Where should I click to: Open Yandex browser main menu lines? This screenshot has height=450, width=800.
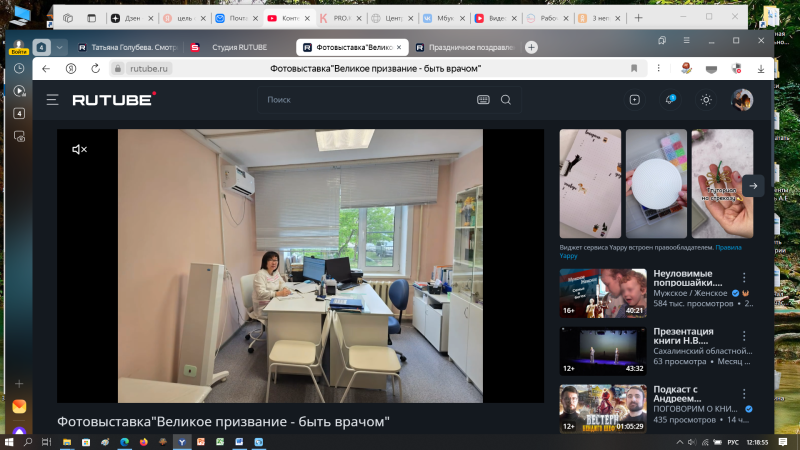click(686, 40)
